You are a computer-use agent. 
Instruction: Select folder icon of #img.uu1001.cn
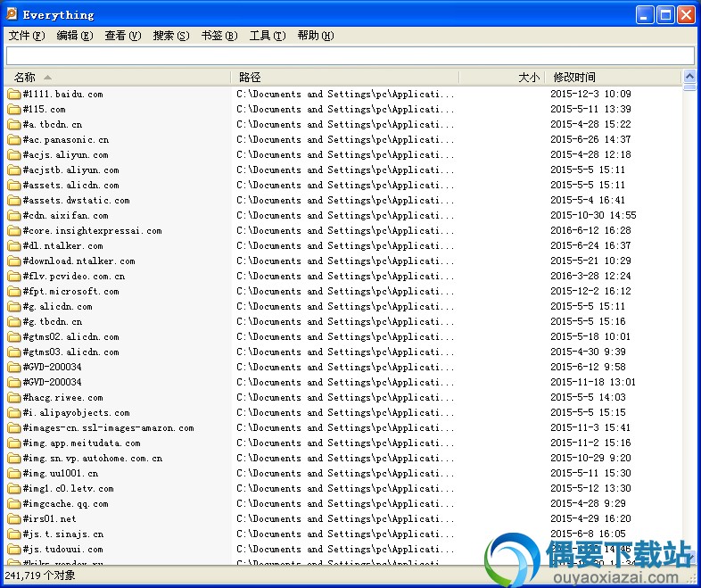tap(14, 474)
